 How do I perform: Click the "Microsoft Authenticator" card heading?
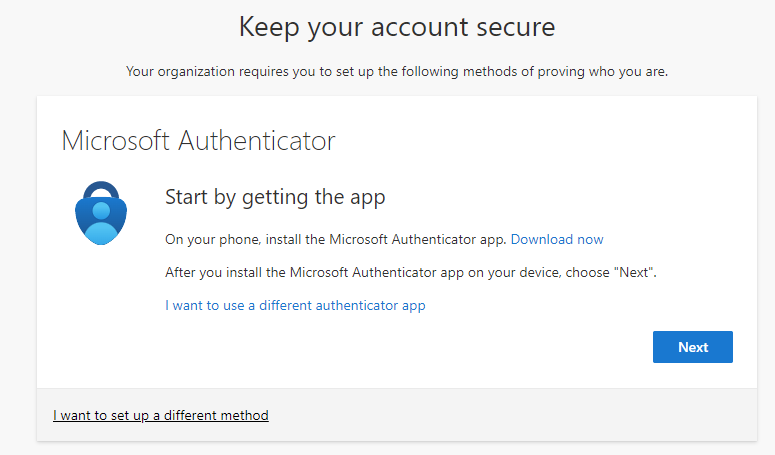click(198, 141)
